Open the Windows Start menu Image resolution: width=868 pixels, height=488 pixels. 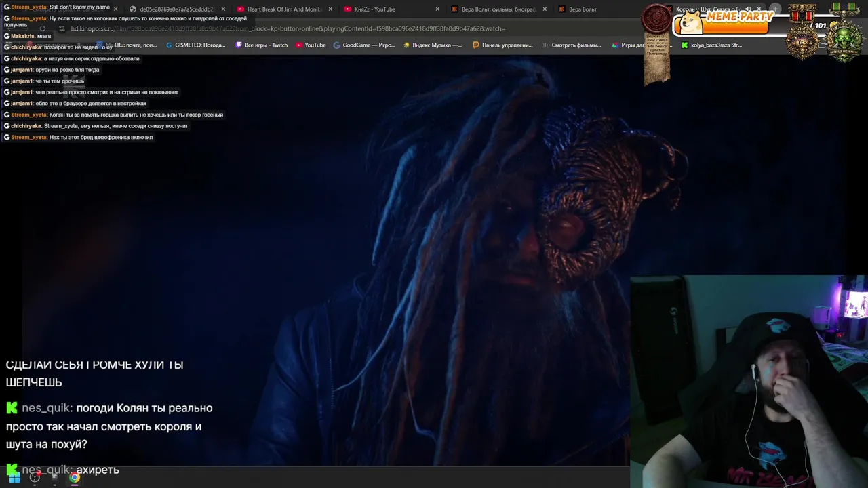(14, 478)
